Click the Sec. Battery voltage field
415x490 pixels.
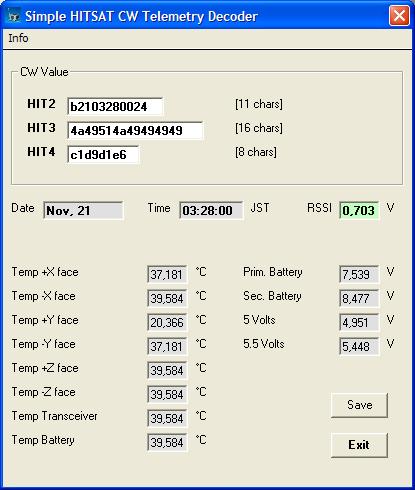(x=359, y=298)
